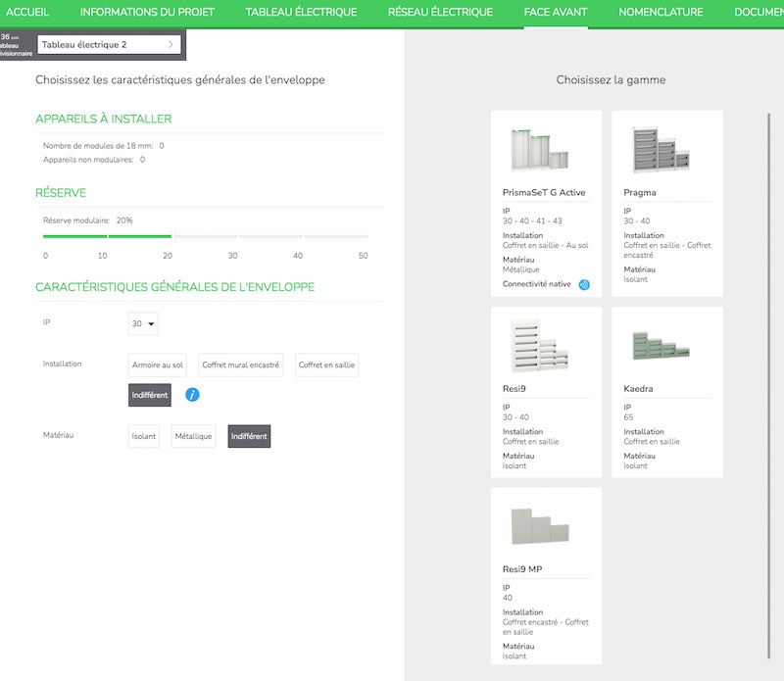
Task: Click the Kaedra IP 65 value
Action: click(628, 417)
